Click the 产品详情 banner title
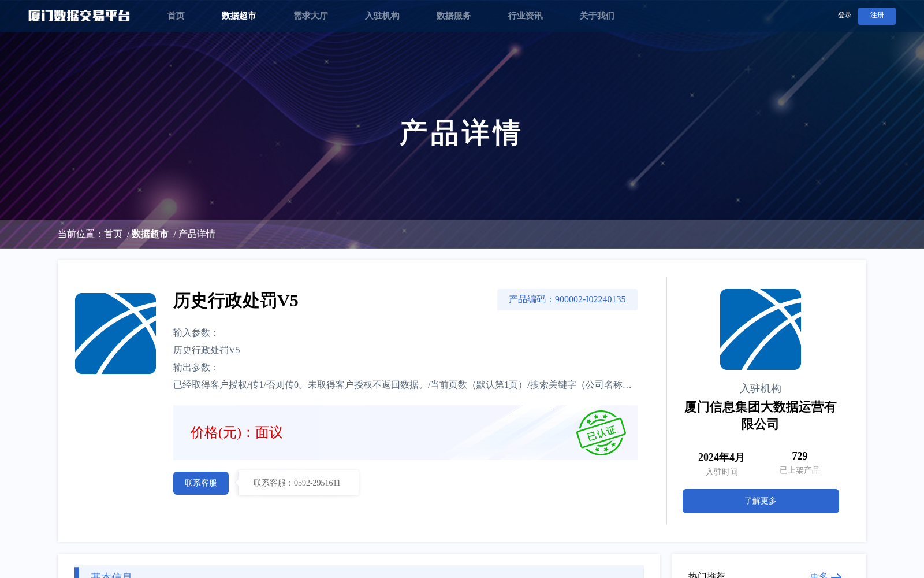The width and height of the screenshot is (924, 578). (461, 133)
